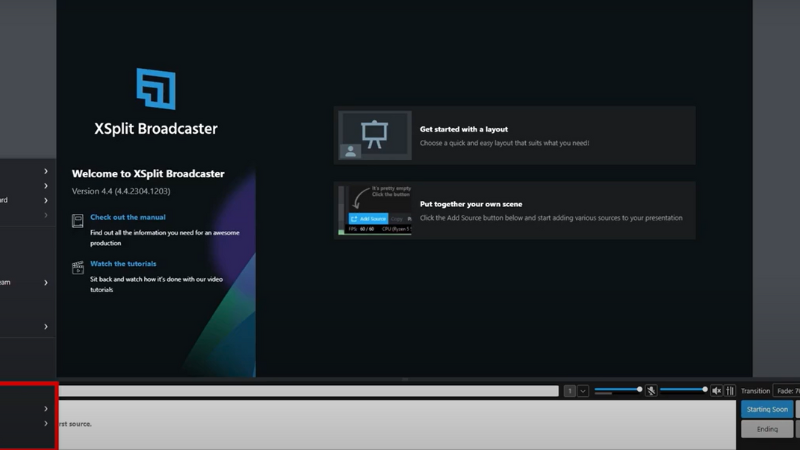Screen dimensions: 800x450
Task: Click the version 4.4 text
Action: (121, 191)
